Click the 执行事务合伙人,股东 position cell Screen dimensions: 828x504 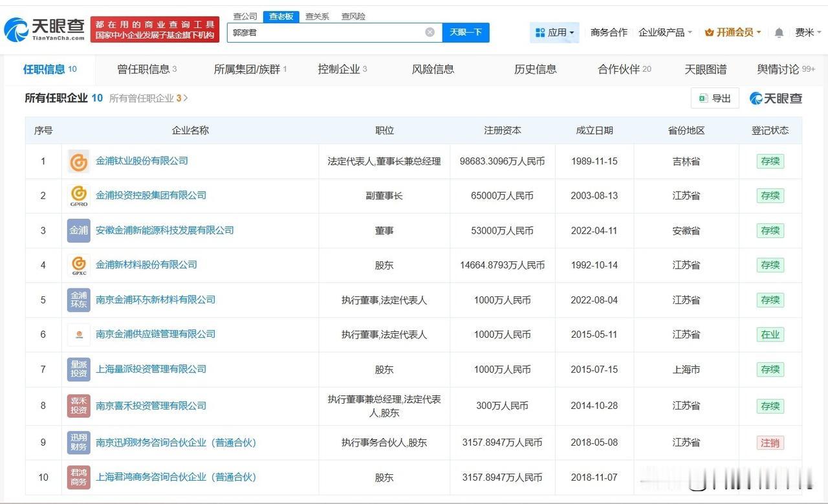coord(384,443)
